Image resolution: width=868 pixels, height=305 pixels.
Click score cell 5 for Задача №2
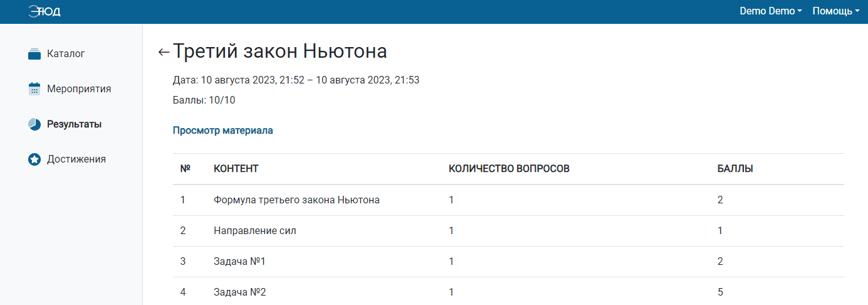[x=720, y=292]
